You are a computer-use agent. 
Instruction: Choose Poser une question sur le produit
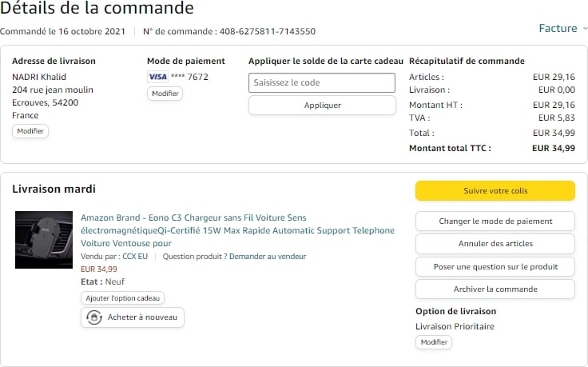point(495,266)
